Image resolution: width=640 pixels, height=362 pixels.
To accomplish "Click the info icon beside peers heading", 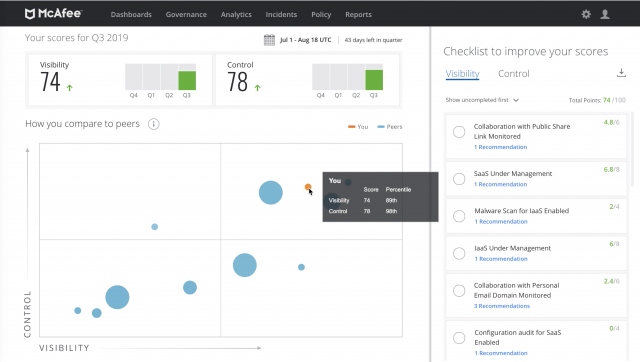I will click(x=153, y=124).
